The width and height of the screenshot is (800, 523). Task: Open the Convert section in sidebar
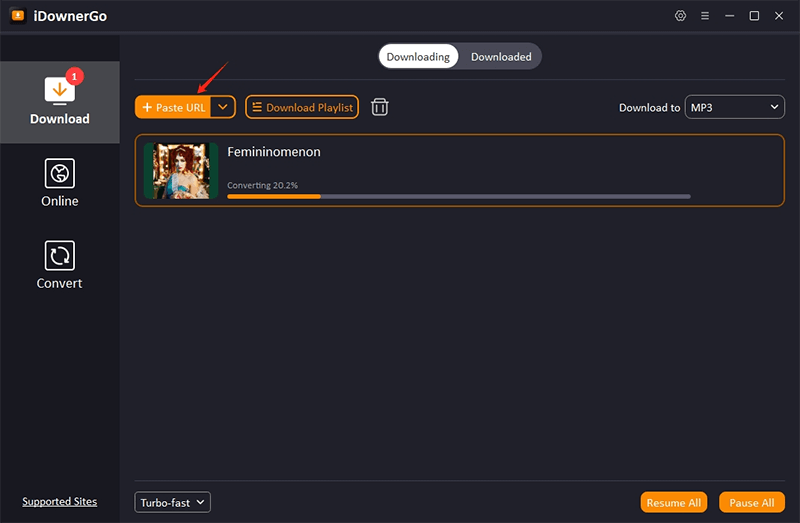pyautogui.click(x=60, y=265)
